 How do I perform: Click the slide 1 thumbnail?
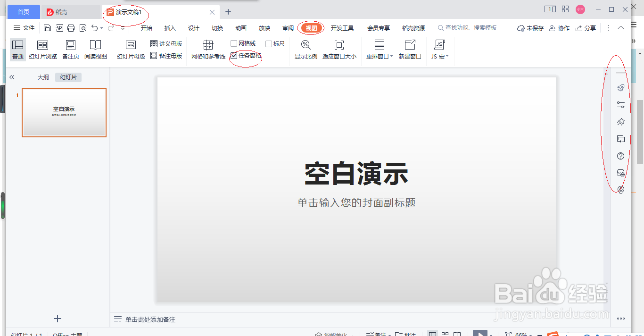click(64, 112)
